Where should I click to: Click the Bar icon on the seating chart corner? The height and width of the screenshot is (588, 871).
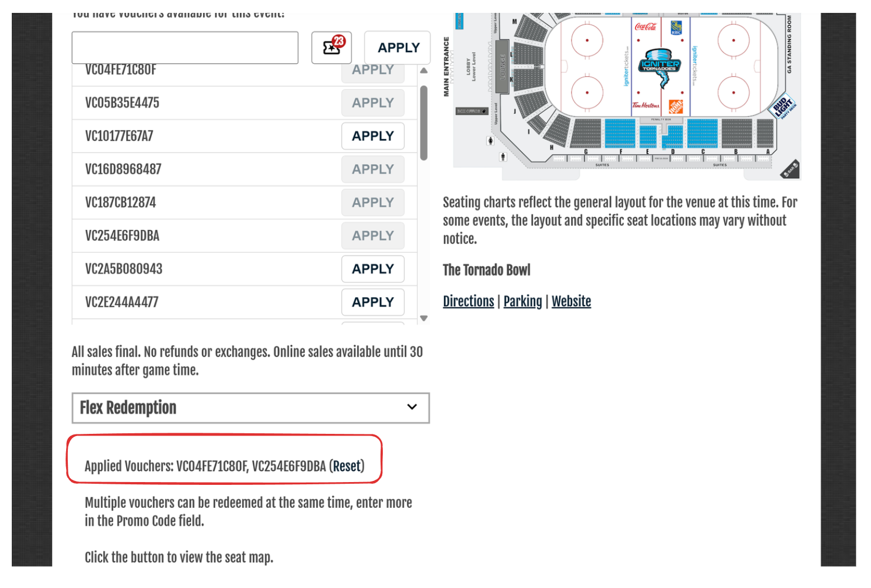coord(790,169)
